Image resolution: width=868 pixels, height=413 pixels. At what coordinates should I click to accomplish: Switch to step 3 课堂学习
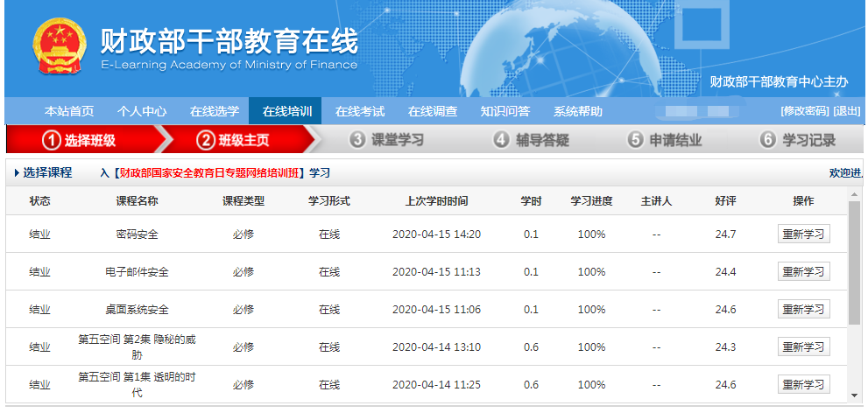click(386, 140)
